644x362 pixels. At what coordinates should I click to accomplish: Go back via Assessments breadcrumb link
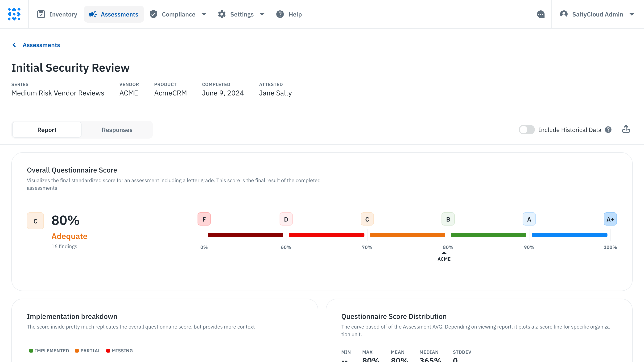pyautogui.click(x=41, y=45)
